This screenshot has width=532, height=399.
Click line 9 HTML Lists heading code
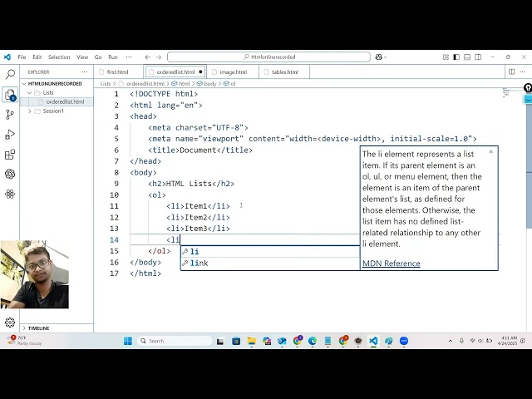pyautogui.click(x=191, y=184)
